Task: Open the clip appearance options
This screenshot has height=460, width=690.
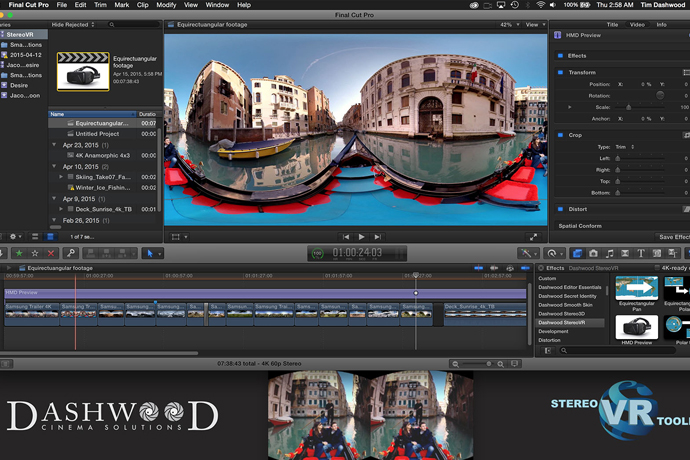Action: click(x=514, y=364)
